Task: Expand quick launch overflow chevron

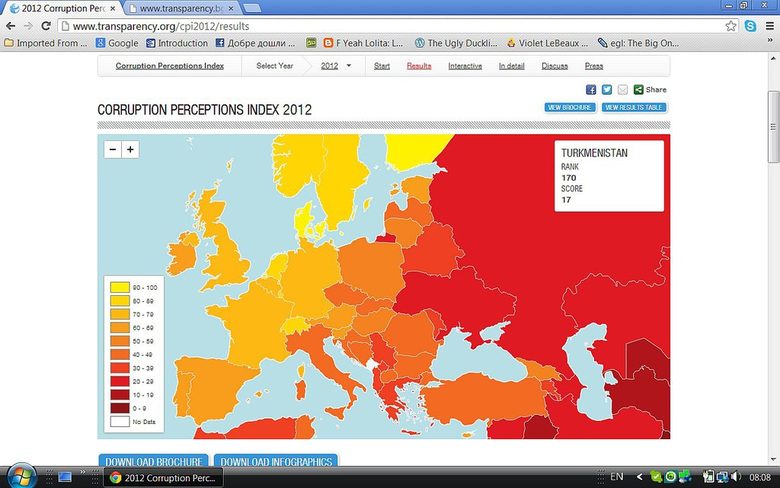Action: [x=83, y=472]
